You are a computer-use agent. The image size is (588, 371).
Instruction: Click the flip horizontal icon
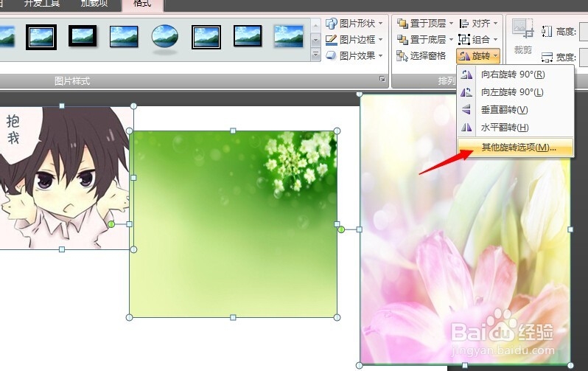(x=466, y=128)
